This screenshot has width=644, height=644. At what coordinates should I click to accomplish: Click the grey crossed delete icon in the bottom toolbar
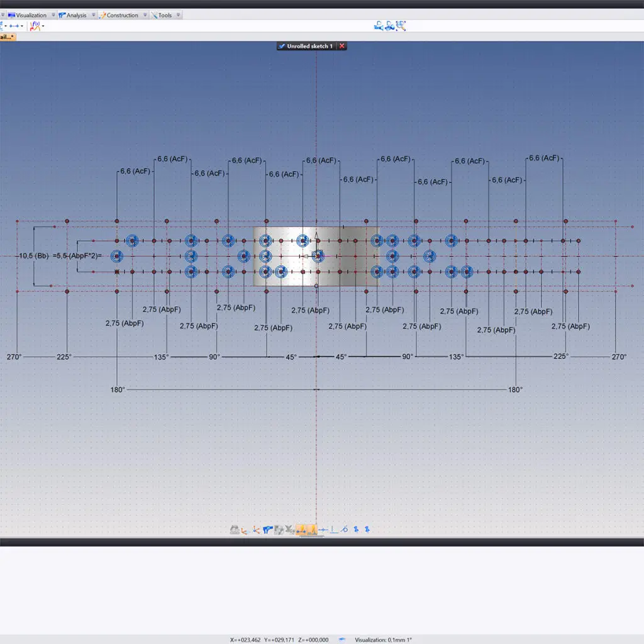coord(289,530)
